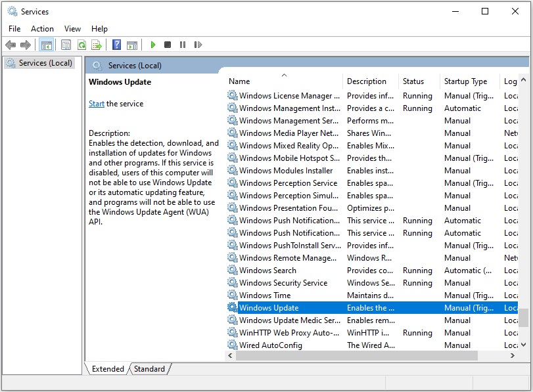Open the Help toolbar icon

click(x=116, y=45)
